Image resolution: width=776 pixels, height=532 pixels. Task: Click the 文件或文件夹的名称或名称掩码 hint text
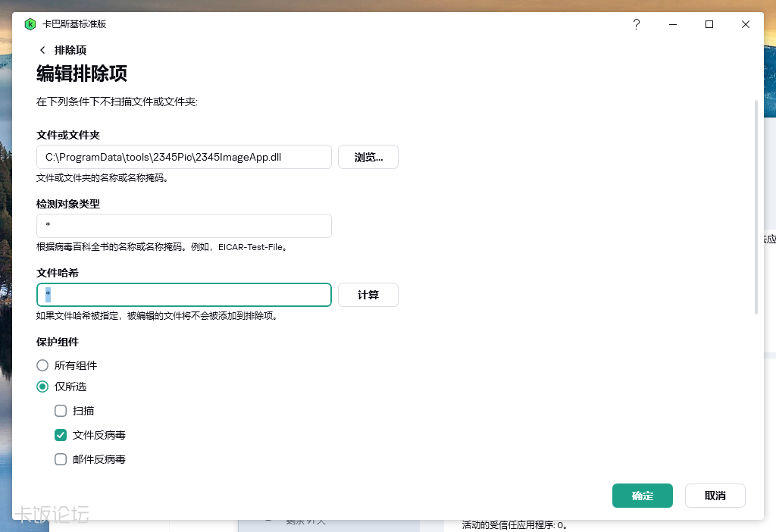coord(102,177)
